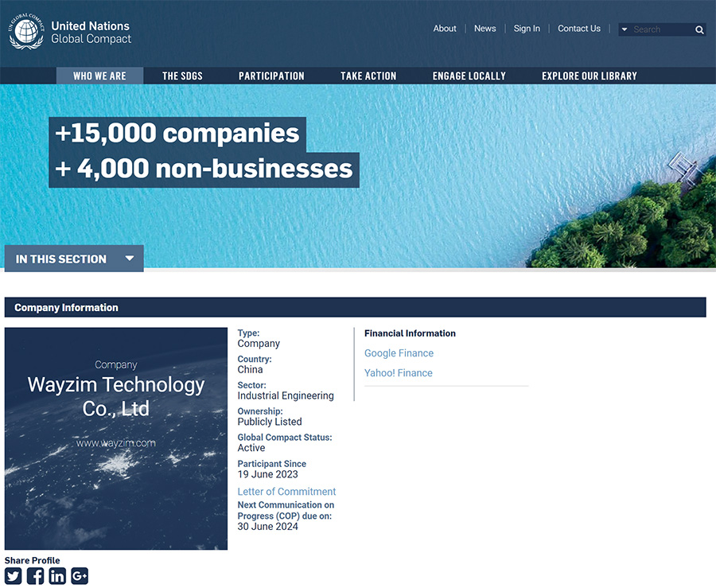The image size is (716, 588).
Task: Click the '+15,000 companies' banner heading
Action: click(x=177, y=134)
